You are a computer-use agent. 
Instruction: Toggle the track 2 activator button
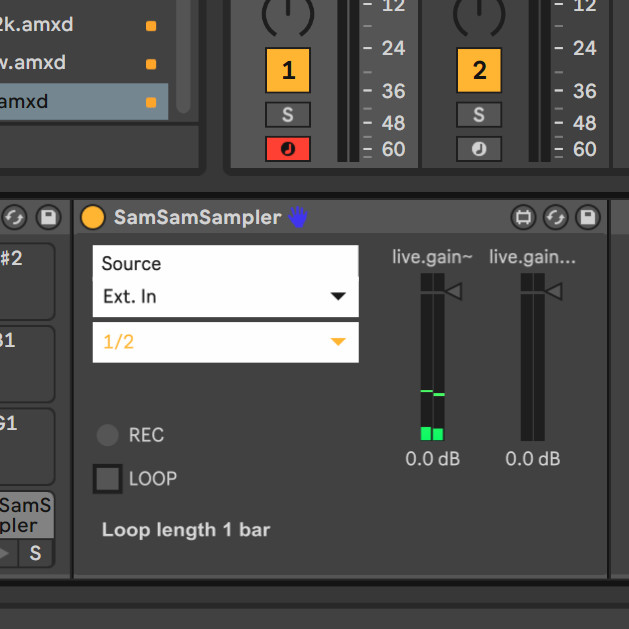point(479,71)
